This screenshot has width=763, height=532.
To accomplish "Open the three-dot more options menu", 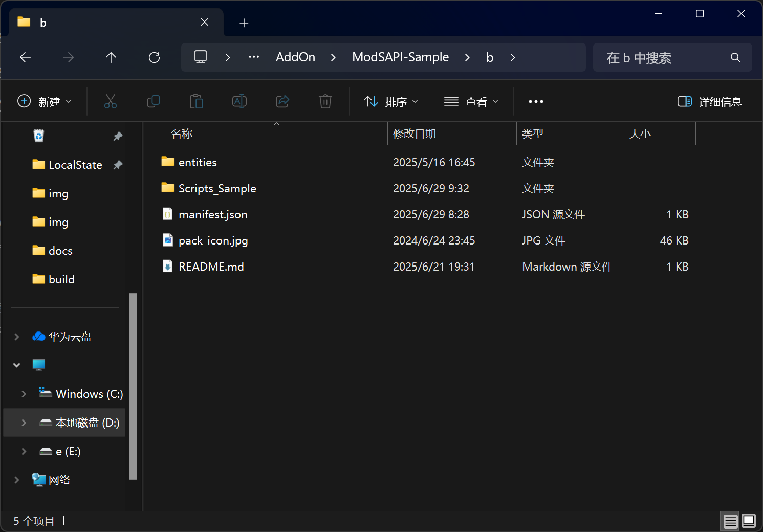I will tap(536, 102).
